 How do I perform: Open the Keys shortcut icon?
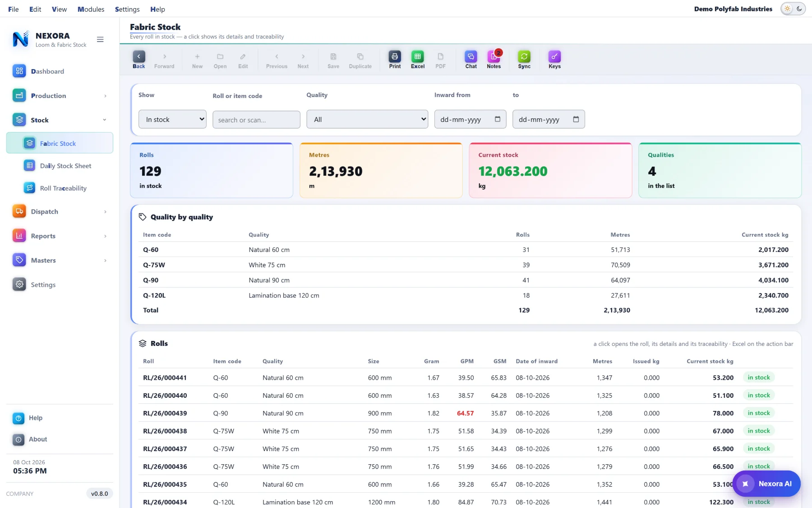pyautogui.click(x=554, y=60)
